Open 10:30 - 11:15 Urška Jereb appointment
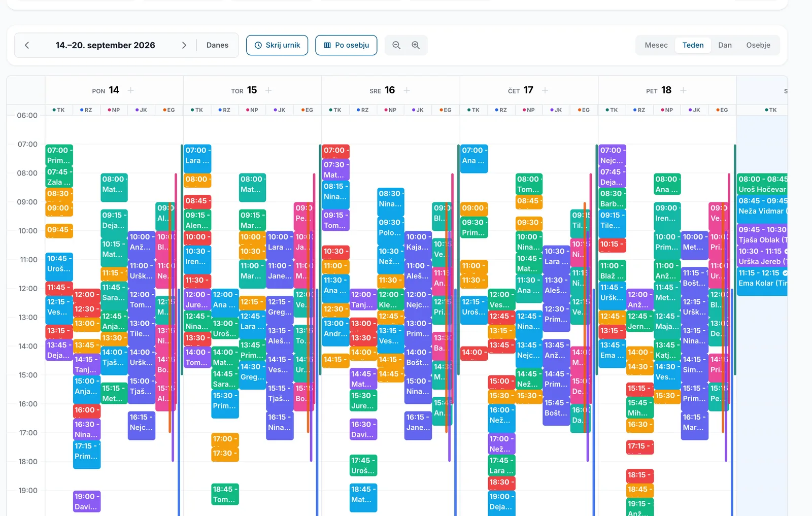 pos(762,256)
